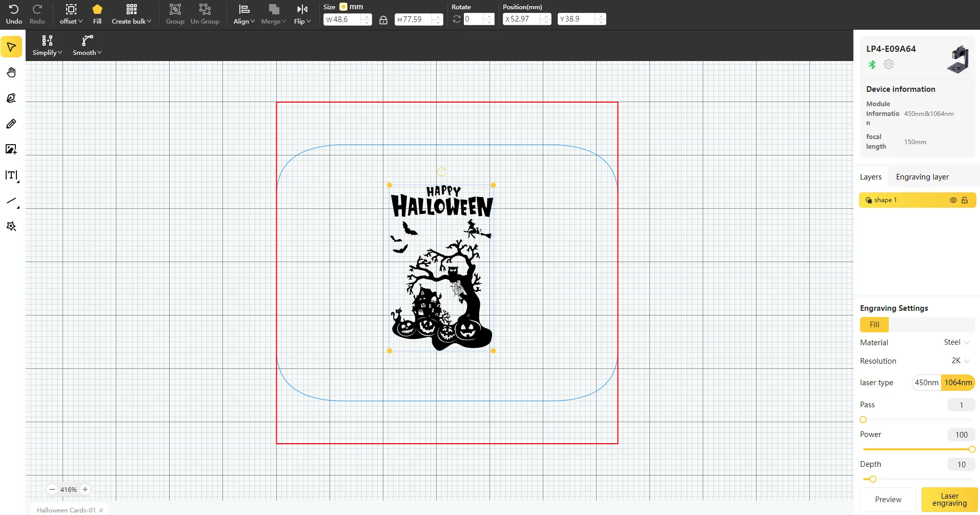Viewport: 980px width, 515px height.
Task: Select the line drawing tool
Action: pos(12,201)
